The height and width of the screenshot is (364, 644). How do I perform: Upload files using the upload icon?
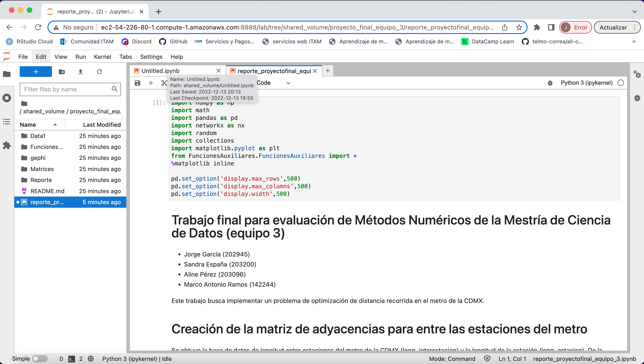(81, 72)
